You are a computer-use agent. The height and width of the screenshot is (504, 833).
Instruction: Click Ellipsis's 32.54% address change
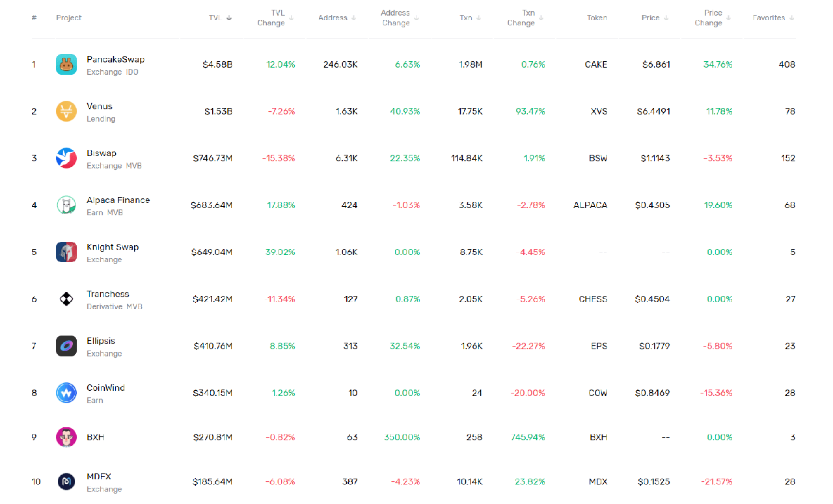click(x=405, y=346)
